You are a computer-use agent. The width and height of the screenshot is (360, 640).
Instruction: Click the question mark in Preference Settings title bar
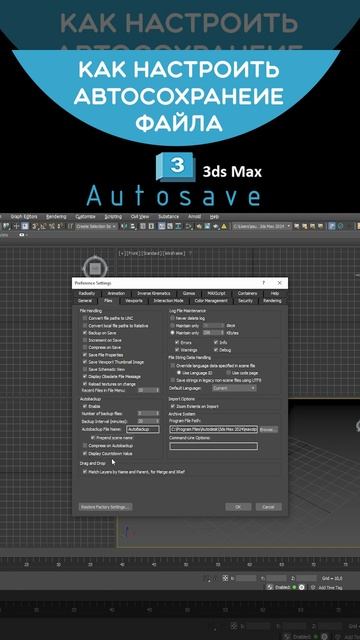tap(264, 282)
